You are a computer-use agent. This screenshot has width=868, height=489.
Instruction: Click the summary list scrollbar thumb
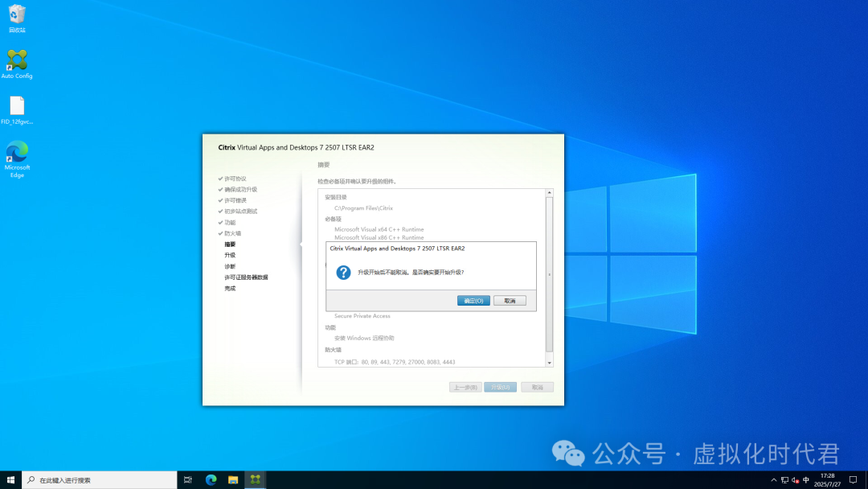[x=549, y=274]
